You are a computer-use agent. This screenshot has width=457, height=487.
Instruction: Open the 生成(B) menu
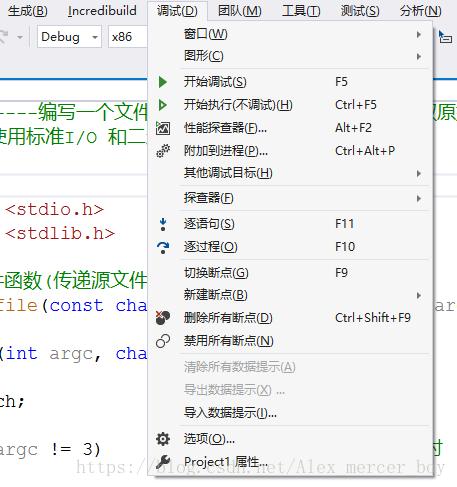tap(28, 11)
